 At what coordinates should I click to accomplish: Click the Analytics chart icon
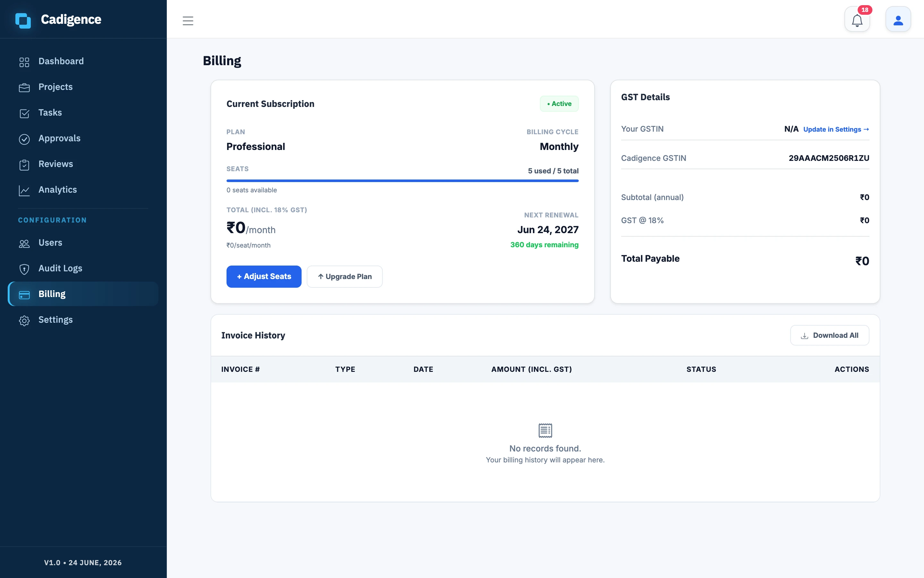pos(24,190)
